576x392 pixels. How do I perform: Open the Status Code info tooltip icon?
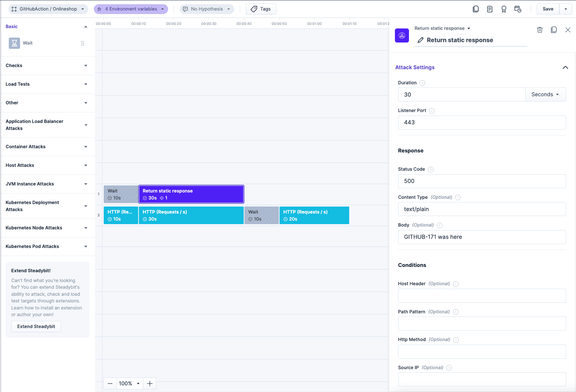click(431, 169)
